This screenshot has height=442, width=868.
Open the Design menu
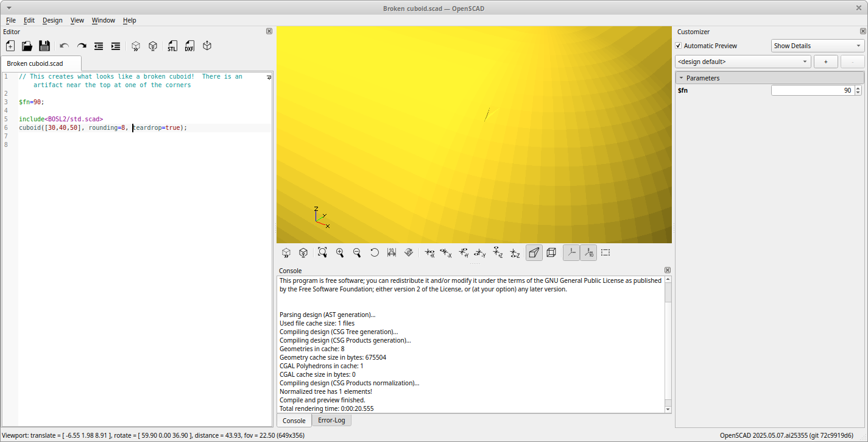pyautogui.click(x=52, y=20)
